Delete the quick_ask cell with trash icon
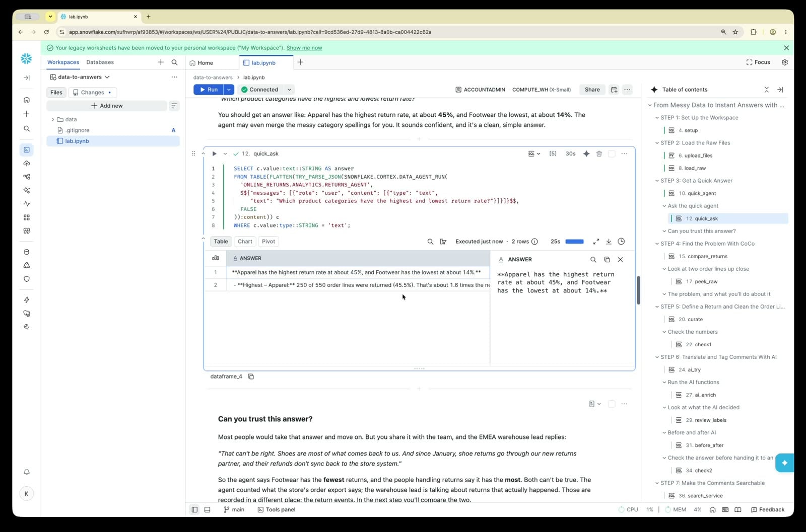Screen dimensions: 806x532 coord(599,154)
